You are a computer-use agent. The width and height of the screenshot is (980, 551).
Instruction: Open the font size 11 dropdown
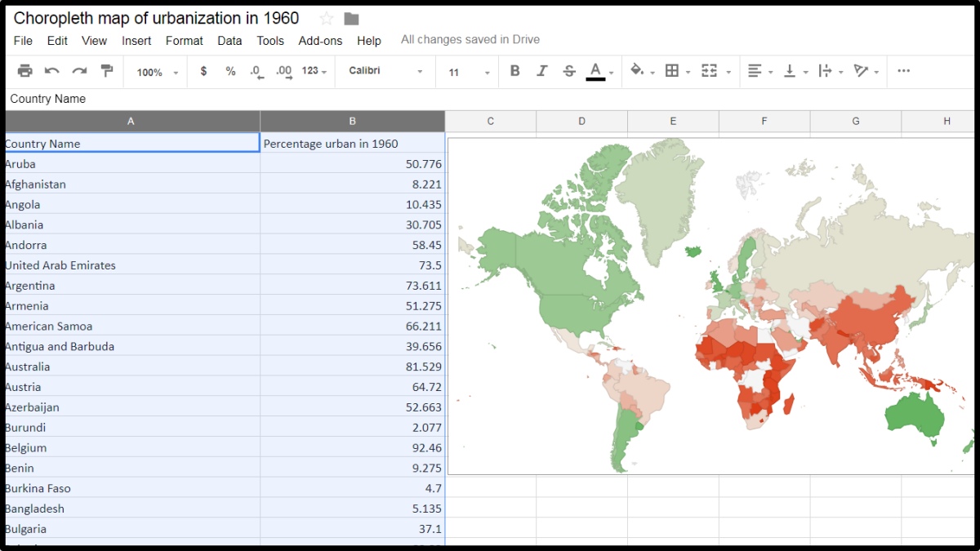pyautogui.click(x=469, y=72)
